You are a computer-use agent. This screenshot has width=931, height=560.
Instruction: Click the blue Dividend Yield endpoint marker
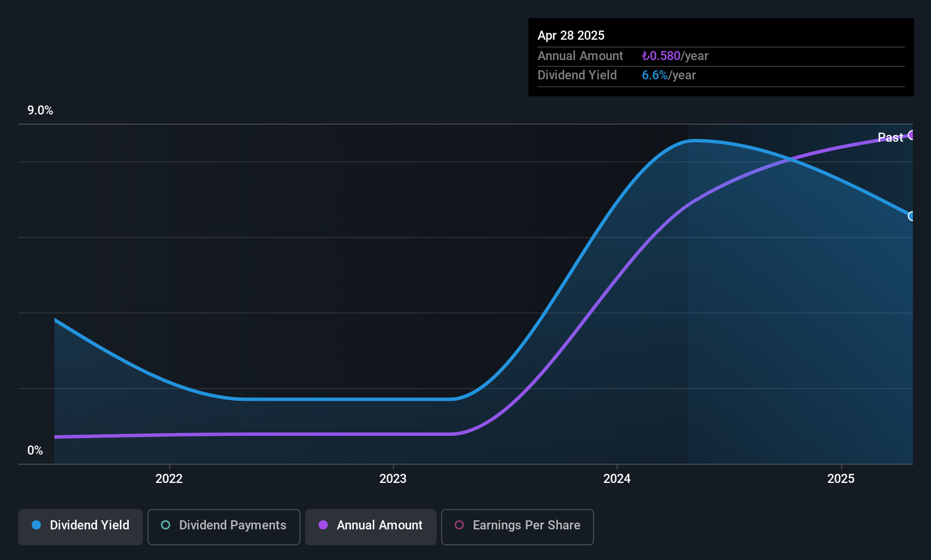(x=912, y=216)
